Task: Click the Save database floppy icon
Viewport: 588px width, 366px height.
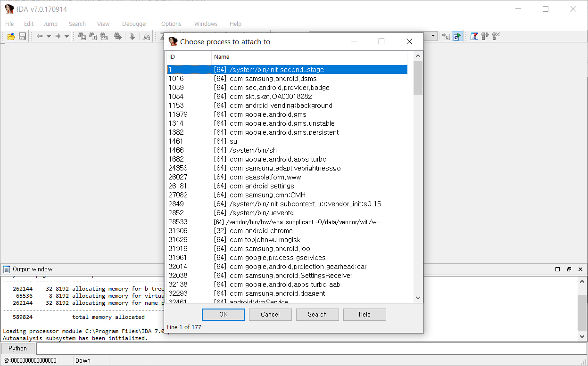Action: (x=22, y=36)
